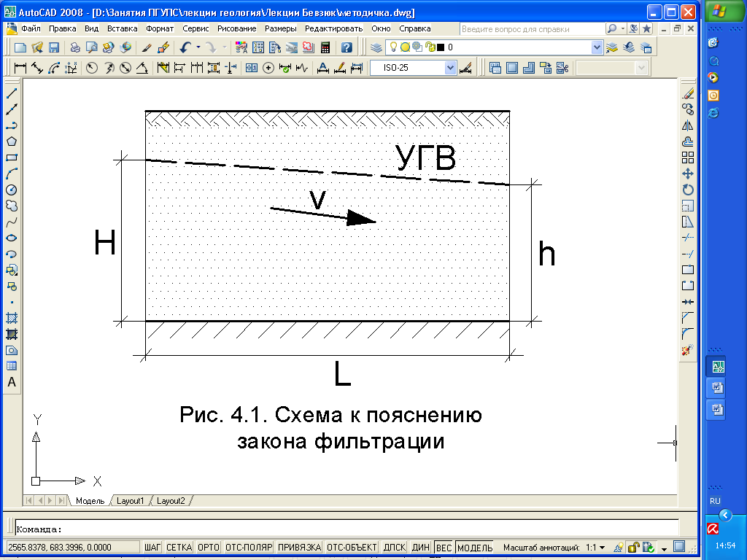Select the Rotate modify tool

[x=687, y=190]
